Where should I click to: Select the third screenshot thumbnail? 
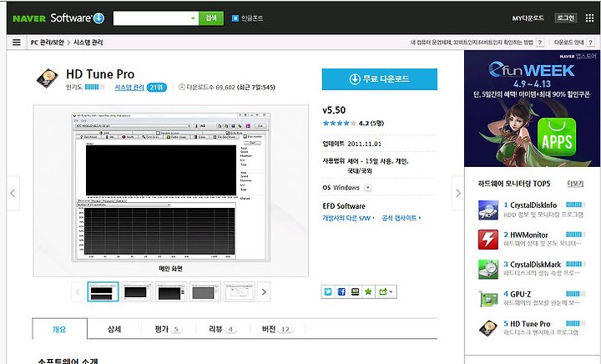(171, 292)
